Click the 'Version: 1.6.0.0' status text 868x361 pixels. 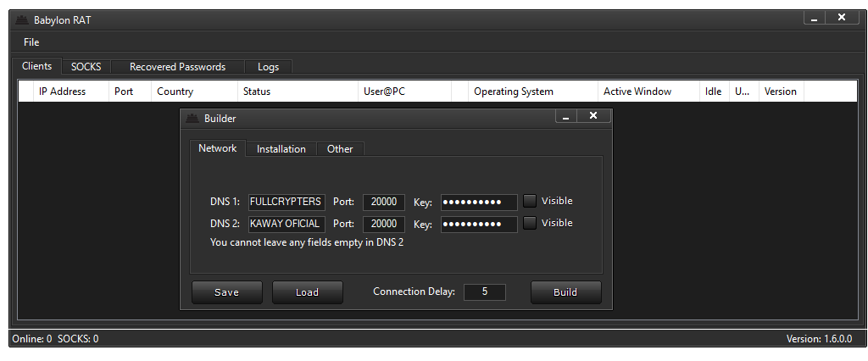tap(819, 339)
